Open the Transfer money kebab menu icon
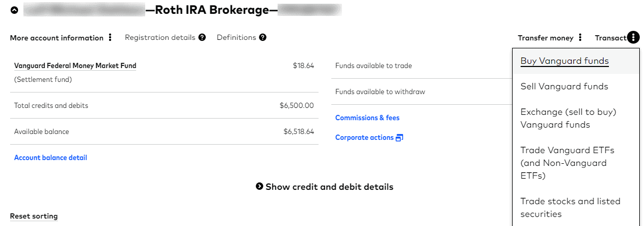The image size is (644, 226). (580, 37)
